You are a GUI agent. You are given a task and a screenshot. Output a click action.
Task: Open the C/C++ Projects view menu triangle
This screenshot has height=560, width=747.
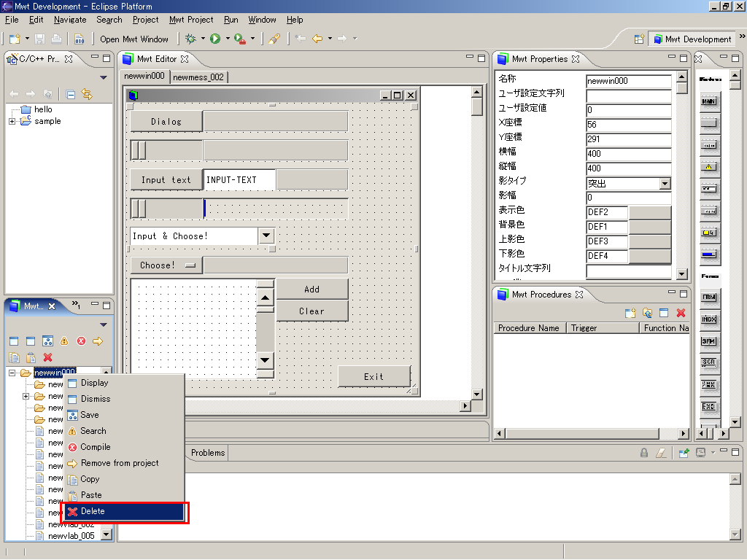point(104,77)
